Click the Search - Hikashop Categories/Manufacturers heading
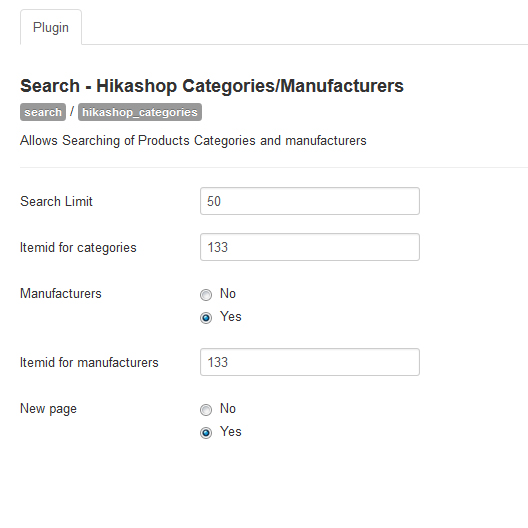This screenshot has width=528, height=528. [212, 86]
